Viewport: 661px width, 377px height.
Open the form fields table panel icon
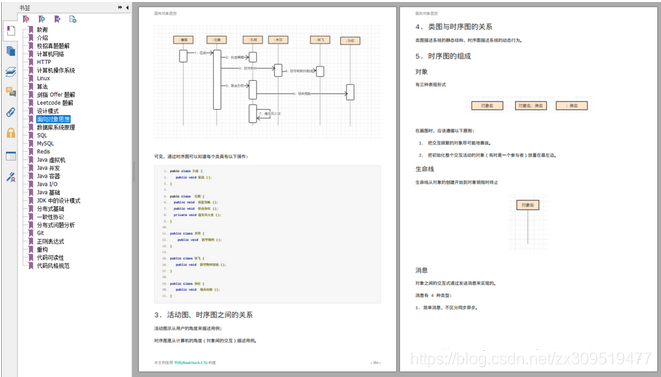(11, 156)
